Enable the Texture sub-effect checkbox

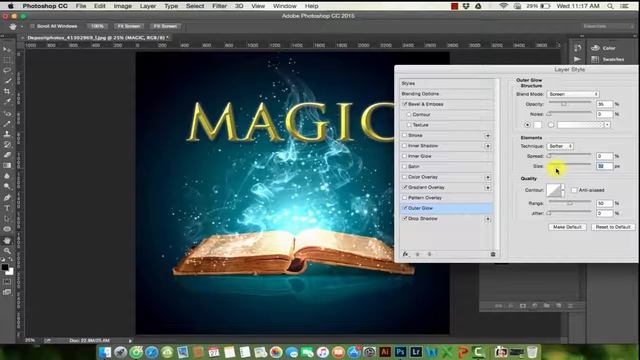pos(409,125)
